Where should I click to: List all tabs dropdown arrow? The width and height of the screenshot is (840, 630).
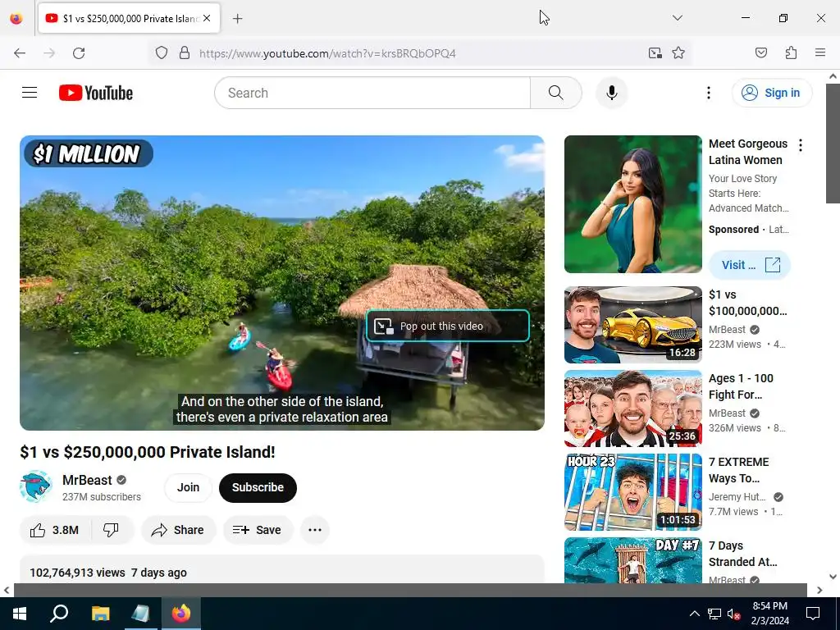point(677,18)
